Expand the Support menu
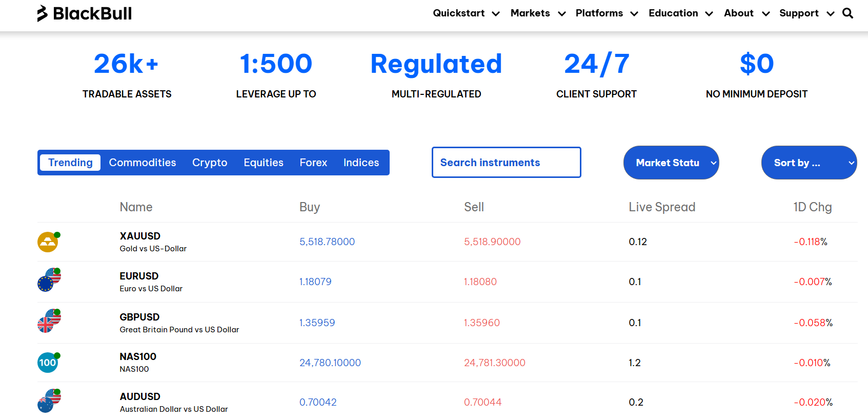 coord(806,13)
